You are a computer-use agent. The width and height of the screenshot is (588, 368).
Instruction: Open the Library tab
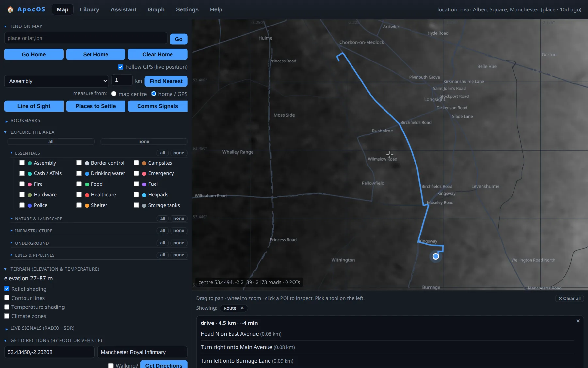[x=89, y=9]
